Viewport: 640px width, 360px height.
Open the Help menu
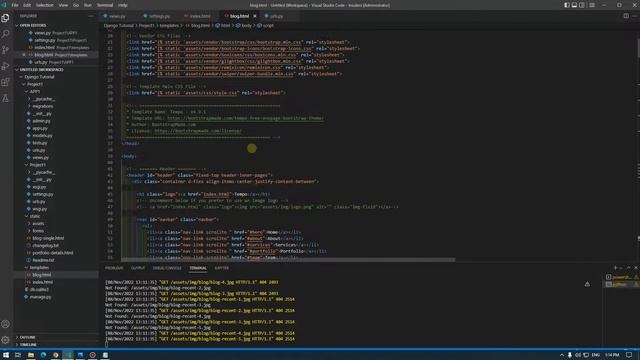[x=122, y=5]
